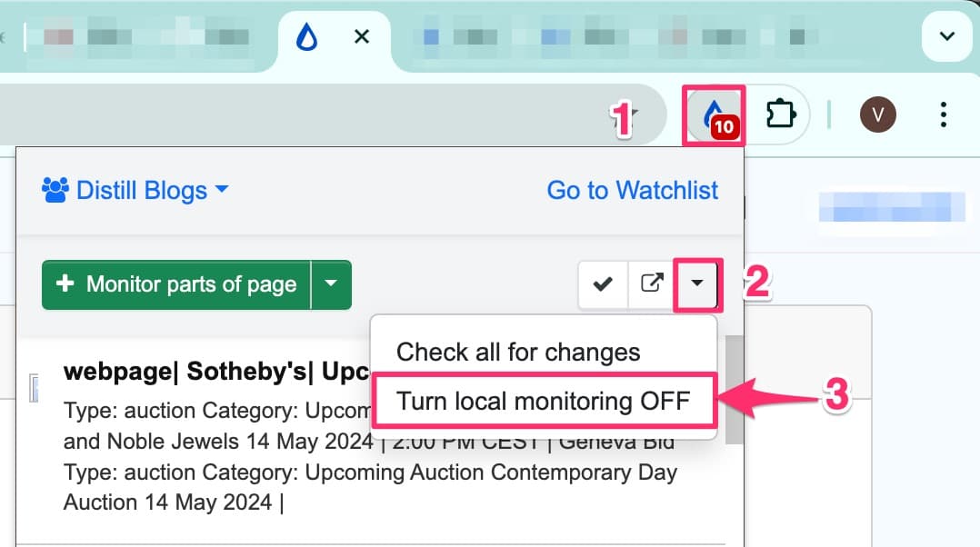Click the watchlist scrollbar

click(x=733, y=382)
